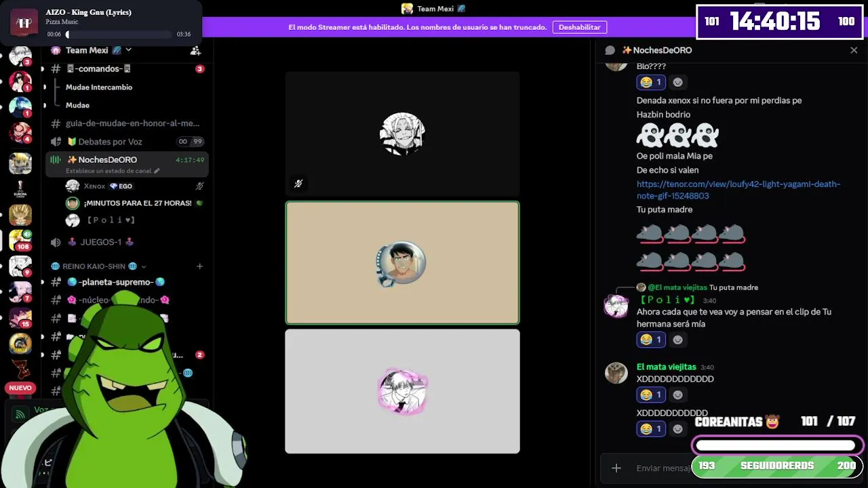
Task: Toggle laughing reaction under the first XDDDD message
Action: 651,394
